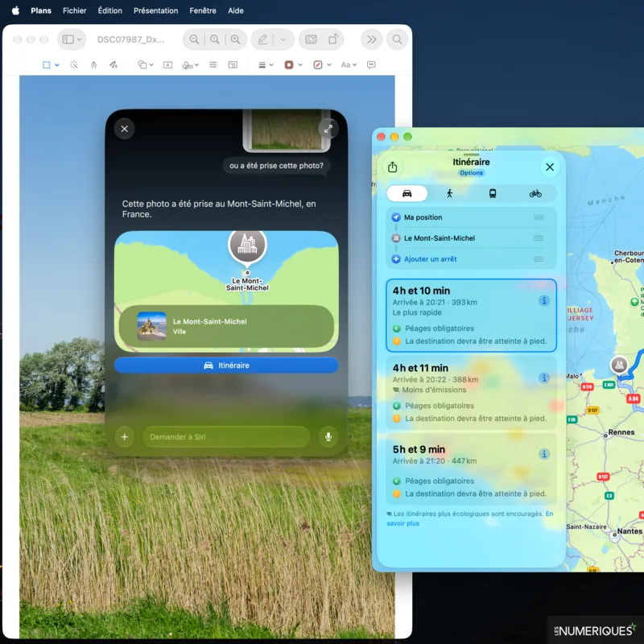Open the Fenêtre menu
644x644 pixels.
click(x=203, y=10)
